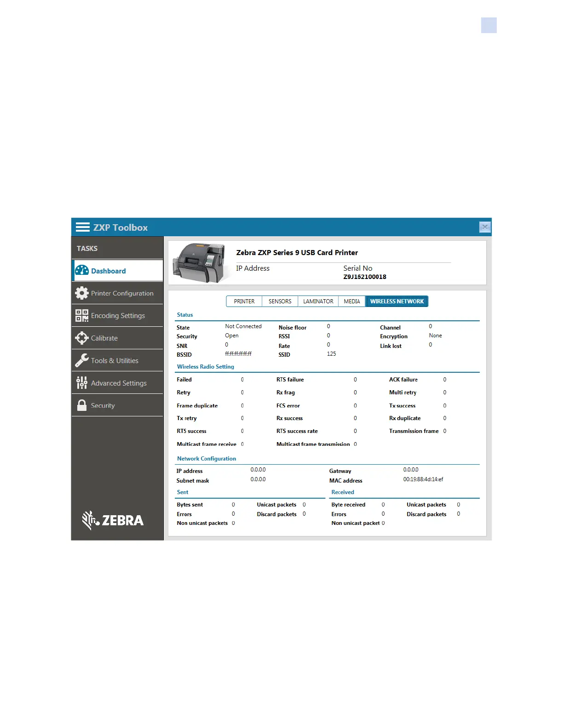Click the 'Noise floor' label
Viewport: 563px width, 728px height.
(x=293, y=328)
